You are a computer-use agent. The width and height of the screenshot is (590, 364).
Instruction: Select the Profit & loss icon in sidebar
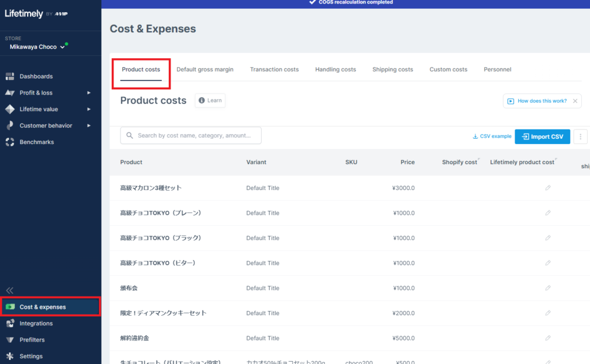coord(9,92)
